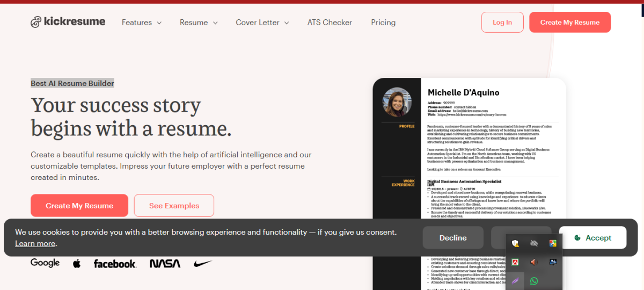Click the monitor display tray icon
Image resolution: width=644 pixels, height=290 pixels.
coord(552,262)
